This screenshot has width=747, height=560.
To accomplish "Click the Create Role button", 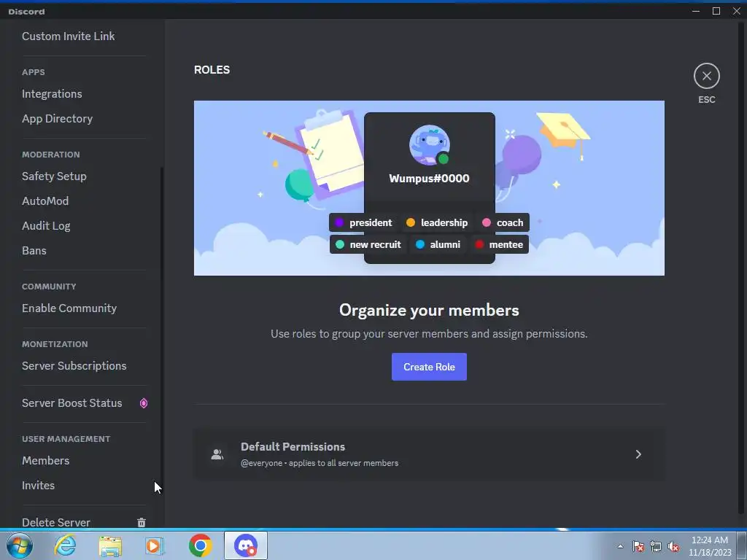I will click(429, 367).
